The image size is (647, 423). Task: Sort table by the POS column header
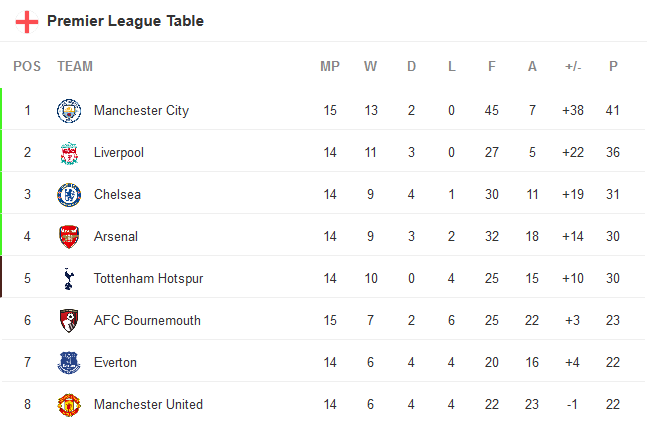tap(27, 67)
